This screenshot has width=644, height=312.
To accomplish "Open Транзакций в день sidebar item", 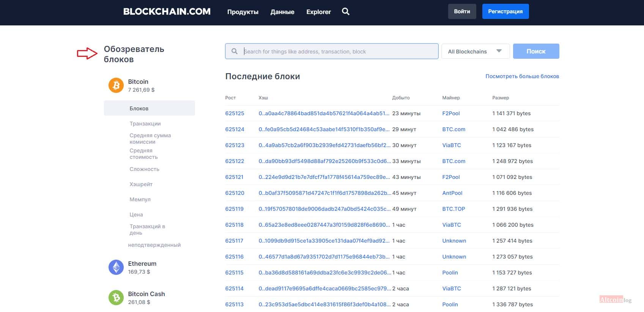I will 147,229.
